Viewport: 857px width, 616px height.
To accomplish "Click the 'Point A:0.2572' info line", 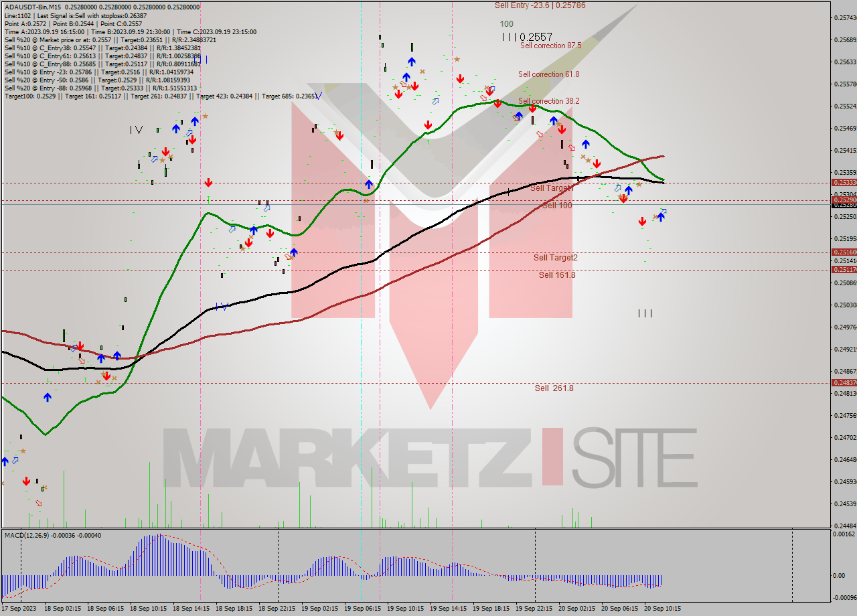I will pos(73,23).
